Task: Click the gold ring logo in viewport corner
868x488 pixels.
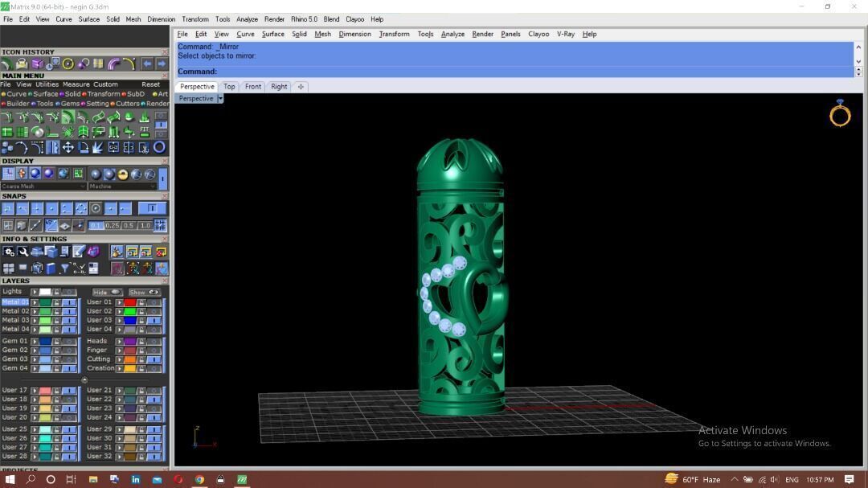Action: tap(840, 113)
